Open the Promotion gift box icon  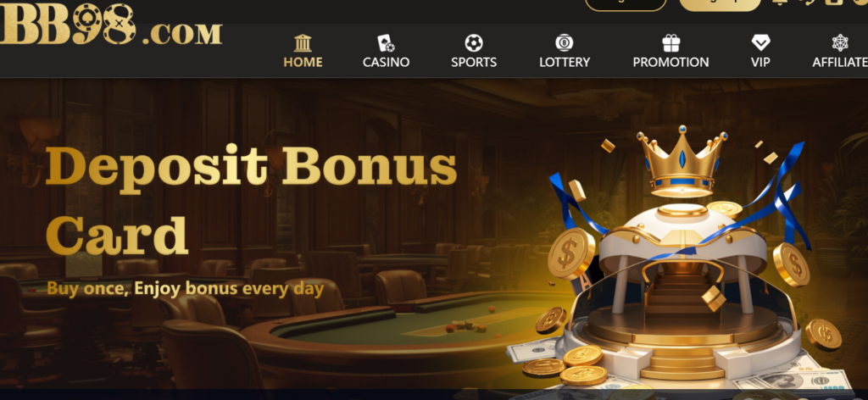[x=671, y=43]
